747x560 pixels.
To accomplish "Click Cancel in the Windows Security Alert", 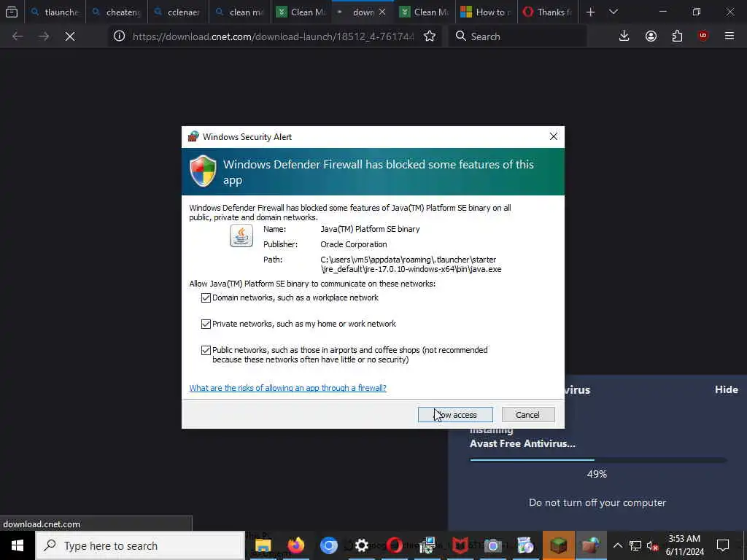I will pyautogui.click(x=528, y=415).
